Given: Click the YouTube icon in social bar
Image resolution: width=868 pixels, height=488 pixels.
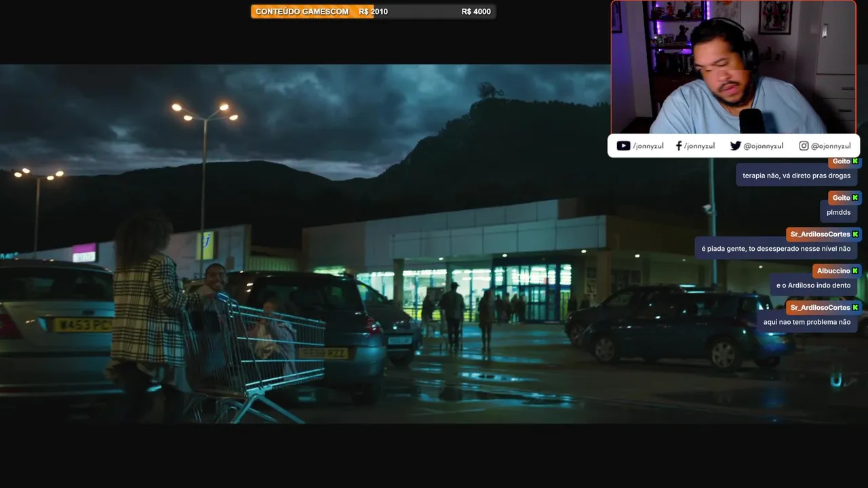Looking at the screenshot, I should (x=623, y=146).
